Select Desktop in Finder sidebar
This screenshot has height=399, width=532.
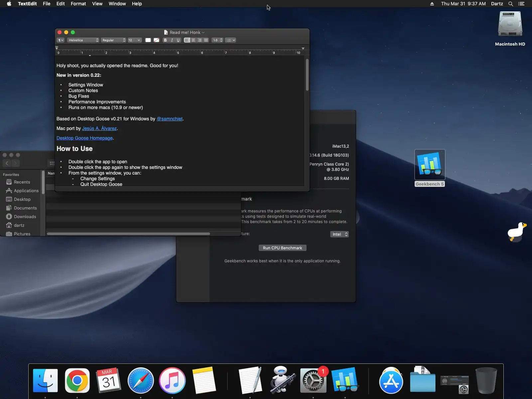coord(22,199)
